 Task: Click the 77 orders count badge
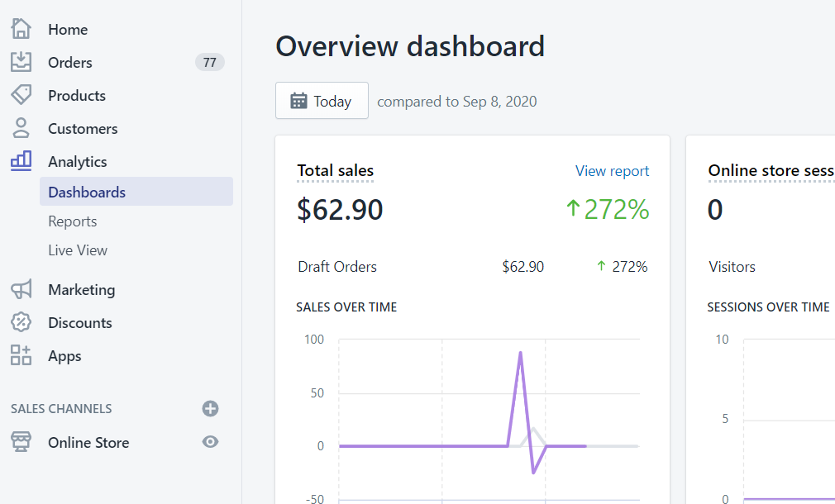pos(210,62)
